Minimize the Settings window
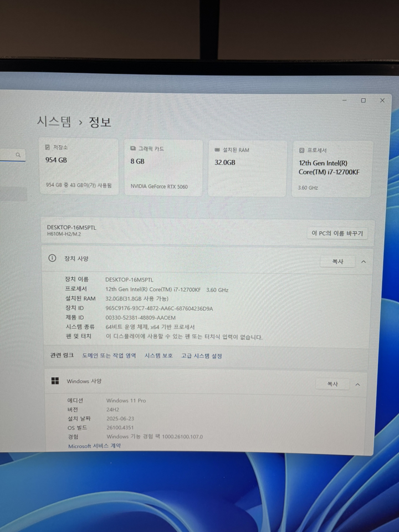 345,100
